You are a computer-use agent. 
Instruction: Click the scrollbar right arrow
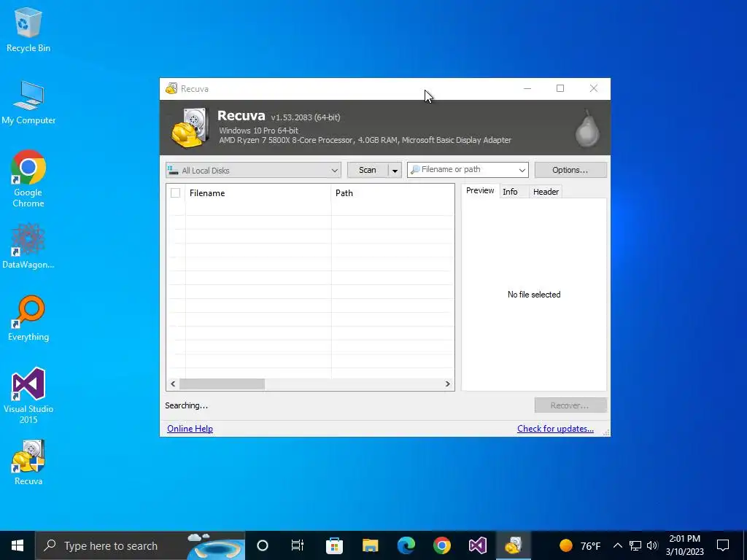click(447, 384)
